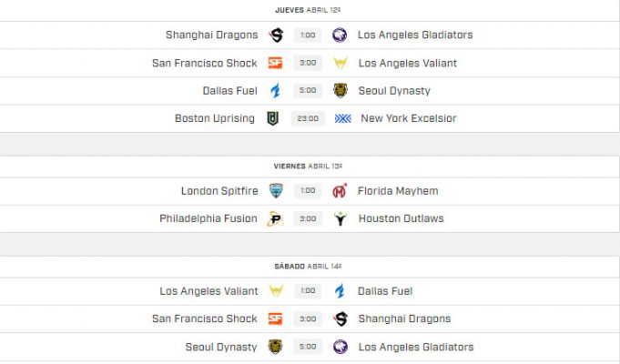Viewport: 620px width, 364px height.
Task: Click Seoul Dynasty logo in Saturday's match
Action: [275, 347]
